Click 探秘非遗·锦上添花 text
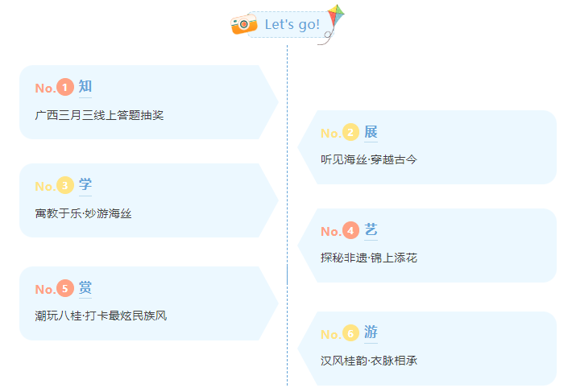Viewport: 572px width, 392px height. point(369,258)
